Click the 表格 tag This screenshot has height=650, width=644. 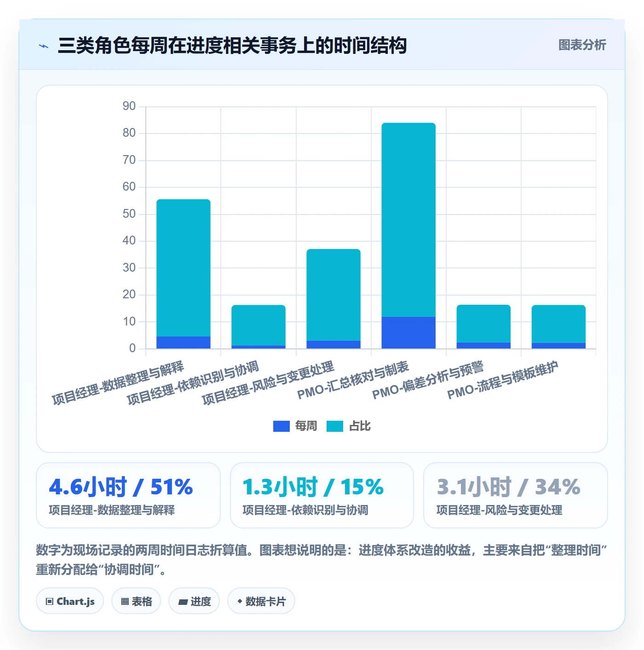pyautogui.click(x=136, y=601)
